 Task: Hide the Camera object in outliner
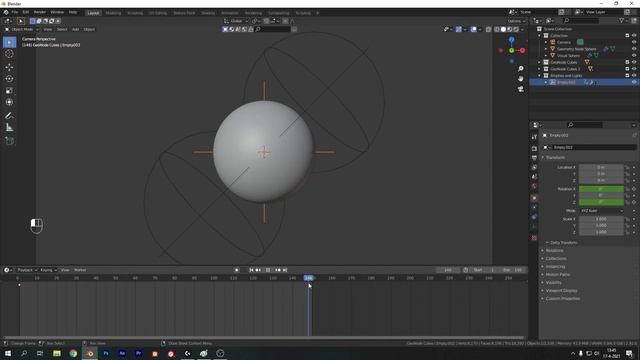tap(634, 42)
